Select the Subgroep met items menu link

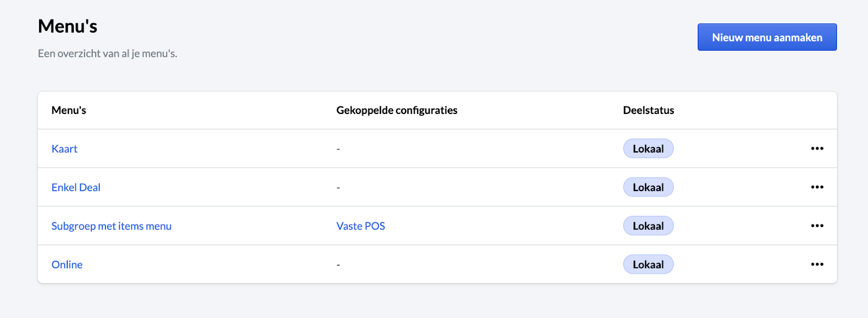point(111,226)
